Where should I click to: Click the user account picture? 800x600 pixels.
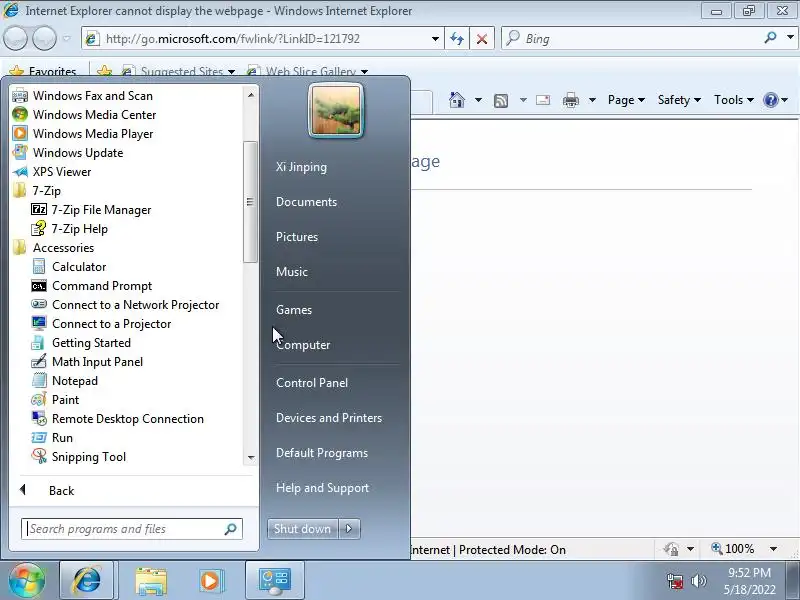(336, 111)
